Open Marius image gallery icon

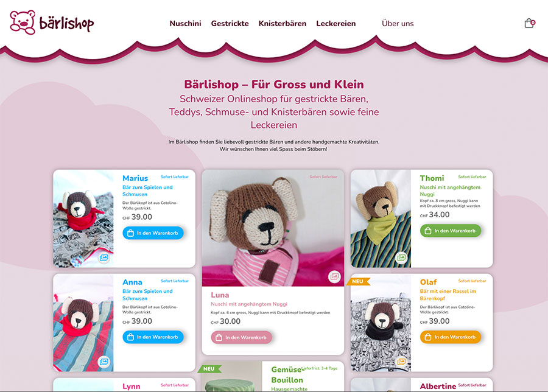coord(104,257)
